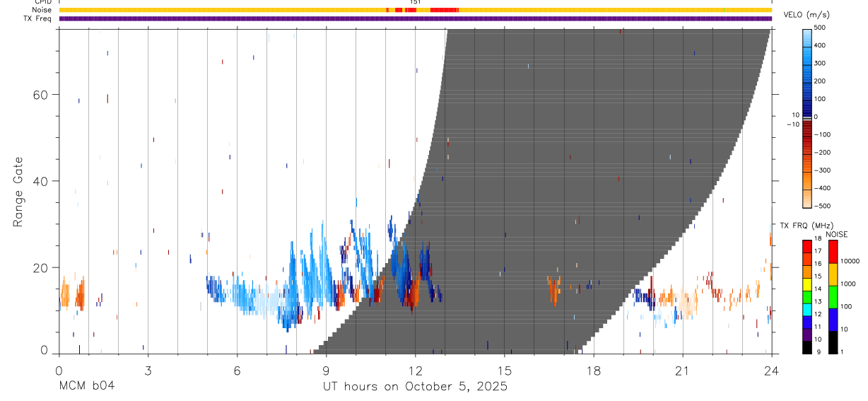Click the -300 tick on velocity scale

click(x=822, y=170)
